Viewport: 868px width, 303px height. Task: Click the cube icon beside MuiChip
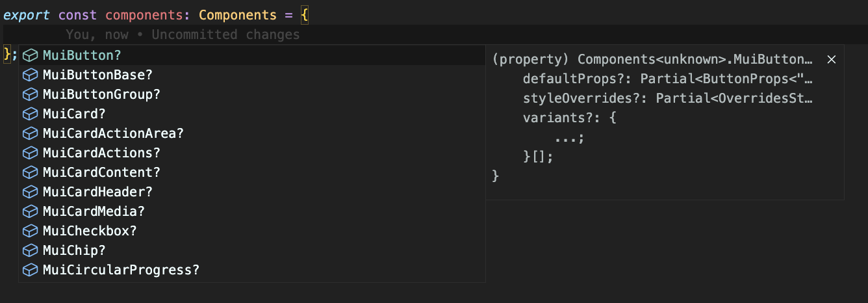click(x=30, y=250)
